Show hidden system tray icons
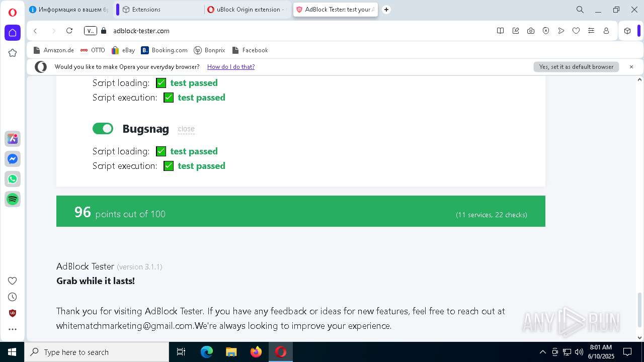The width and height of the screenshot is (644, 362). (x=542, y=352)
